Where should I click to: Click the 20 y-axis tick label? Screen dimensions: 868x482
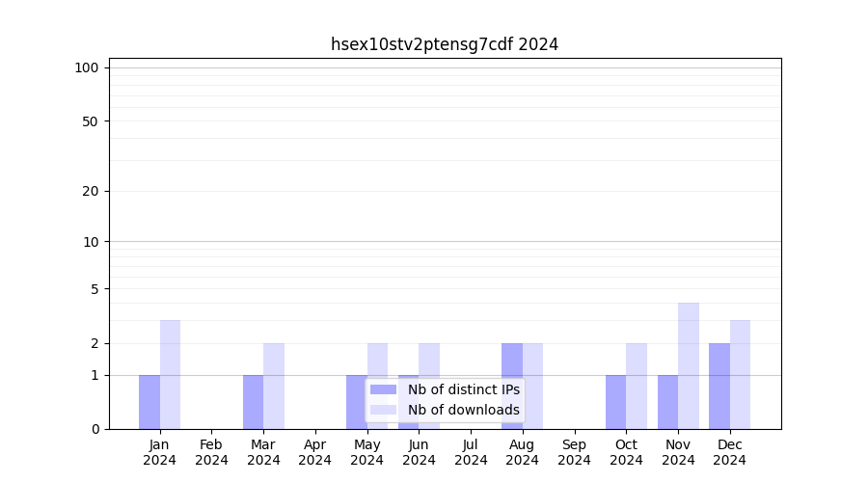click(91, 191)
